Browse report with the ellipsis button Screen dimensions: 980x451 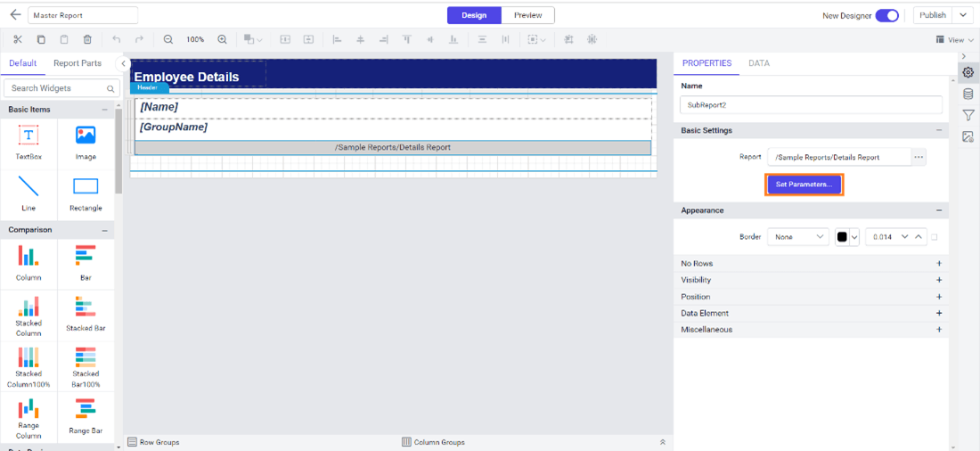(919, 157)
